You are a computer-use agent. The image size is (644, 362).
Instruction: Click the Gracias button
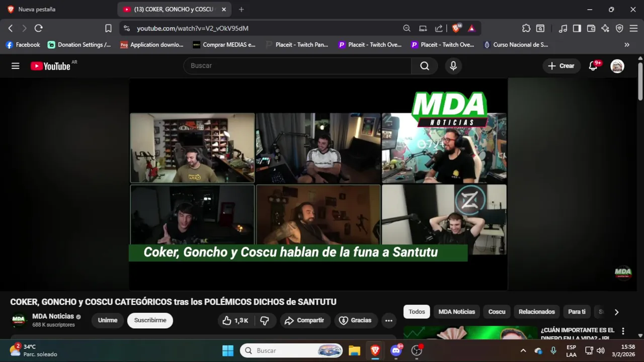tap(355, 320)
